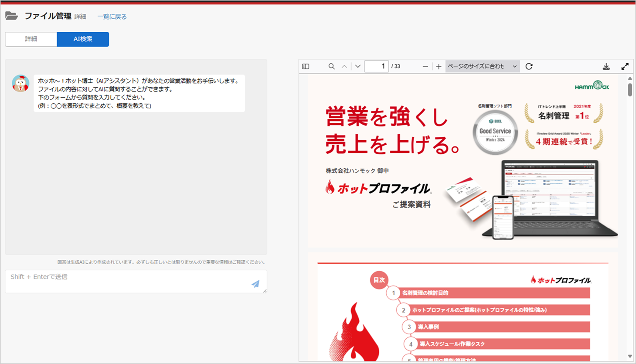636x364 pixels.
Task: Click the page number input field
Action: coord(377,66)
